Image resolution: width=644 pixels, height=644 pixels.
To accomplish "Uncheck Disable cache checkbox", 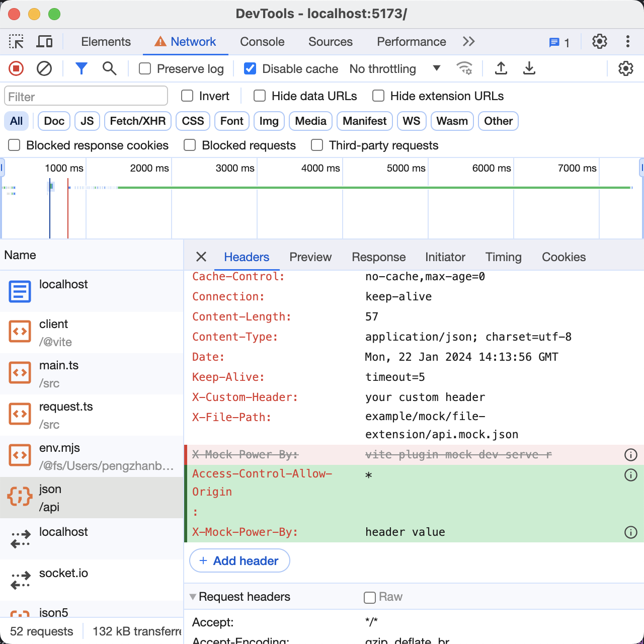I will 250,68.
